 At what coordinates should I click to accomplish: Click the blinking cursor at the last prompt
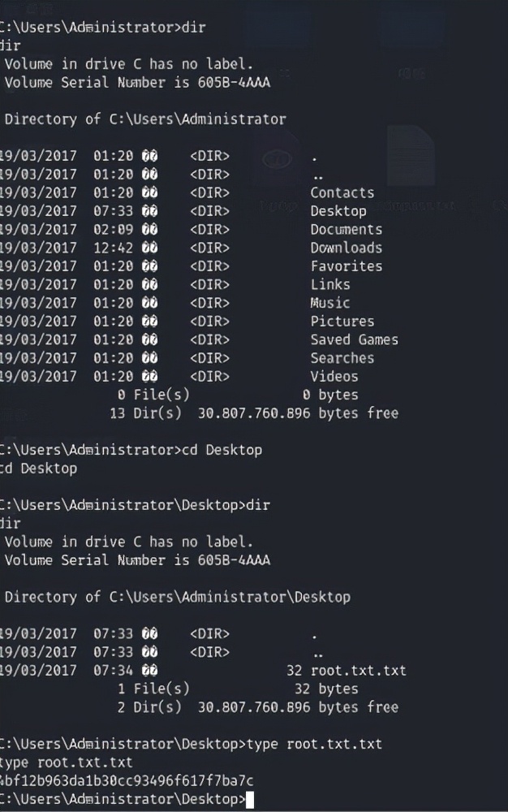[249, 800]
